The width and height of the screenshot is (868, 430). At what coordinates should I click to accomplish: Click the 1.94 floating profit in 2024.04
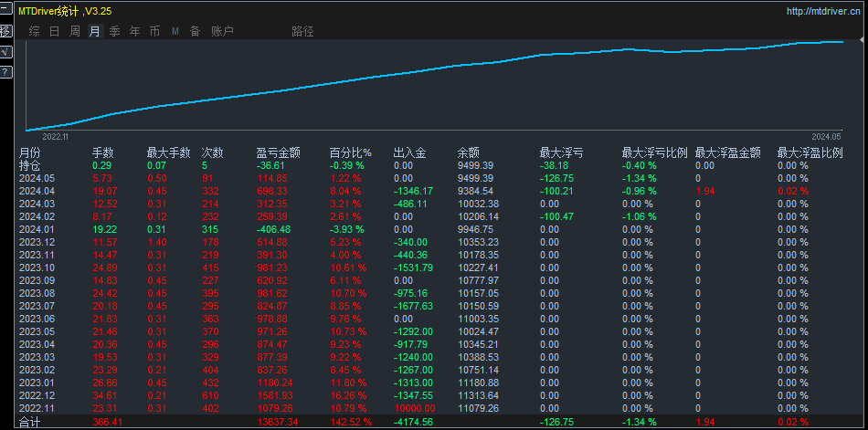click(704, 191)
